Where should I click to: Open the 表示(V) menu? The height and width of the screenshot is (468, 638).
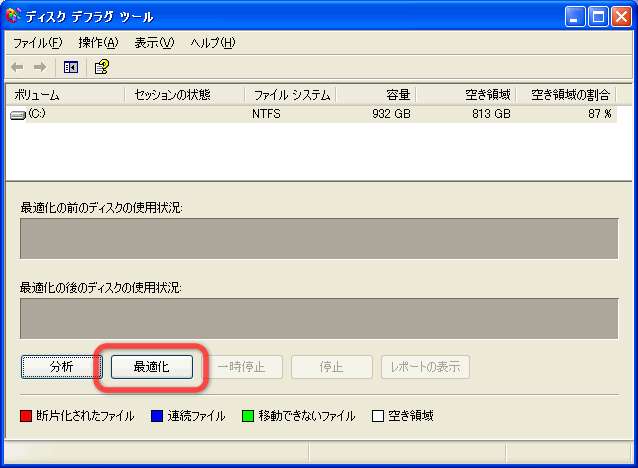(154, 43)
